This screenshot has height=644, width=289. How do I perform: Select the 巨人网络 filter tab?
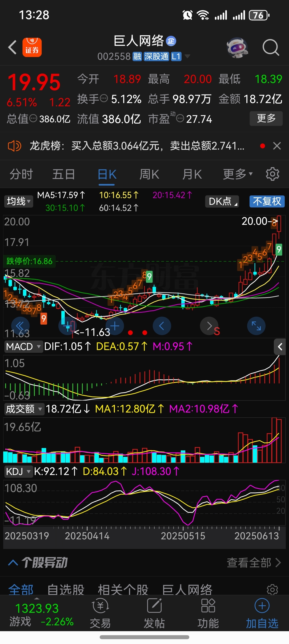point(187,589)
